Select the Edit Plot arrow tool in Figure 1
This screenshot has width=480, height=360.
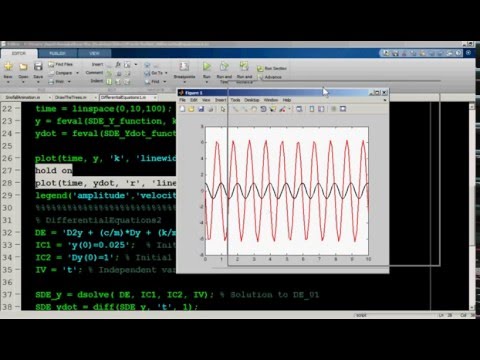point(223,109)
